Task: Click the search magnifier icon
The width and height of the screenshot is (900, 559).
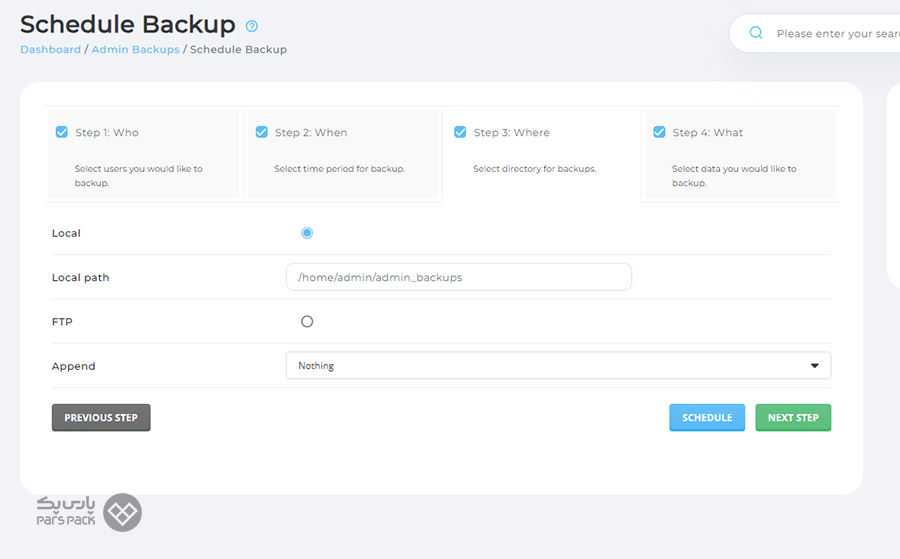Action: (x=756, y=33)
